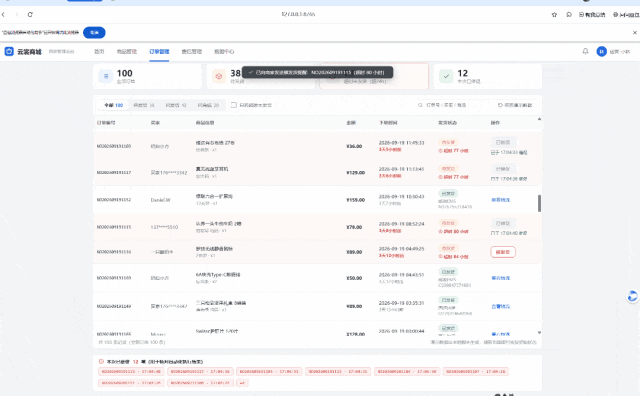640x396 pixels.
Task: Click the greyed reminded button in the ¥79.00 row
Action: point(503,223)
